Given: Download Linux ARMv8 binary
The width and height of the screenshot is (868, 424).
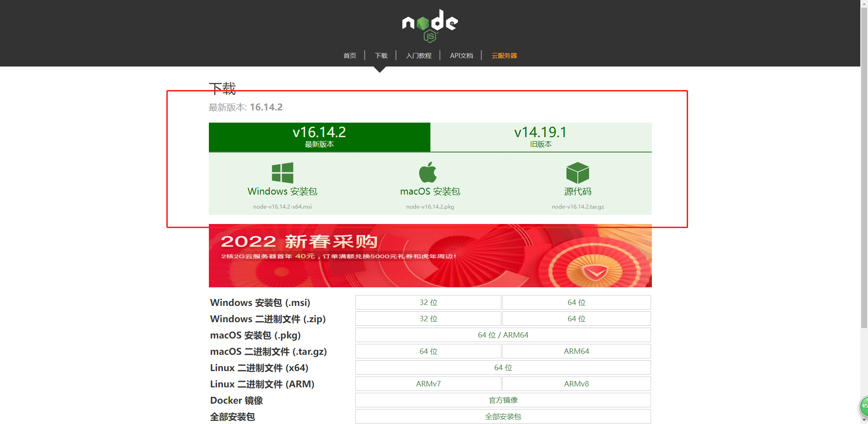Looking at the screenshot, I should 576,384.
